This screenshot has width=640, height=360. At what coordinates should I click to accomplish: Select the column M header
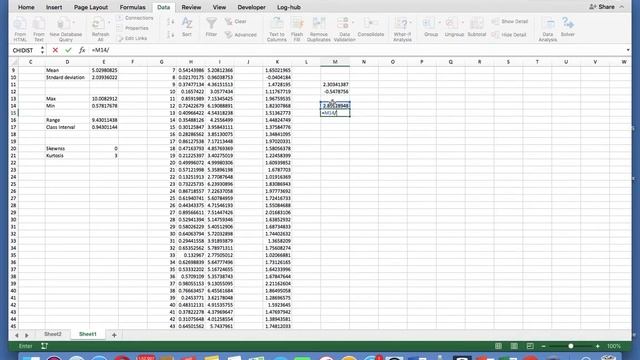(x=335, y=62)
